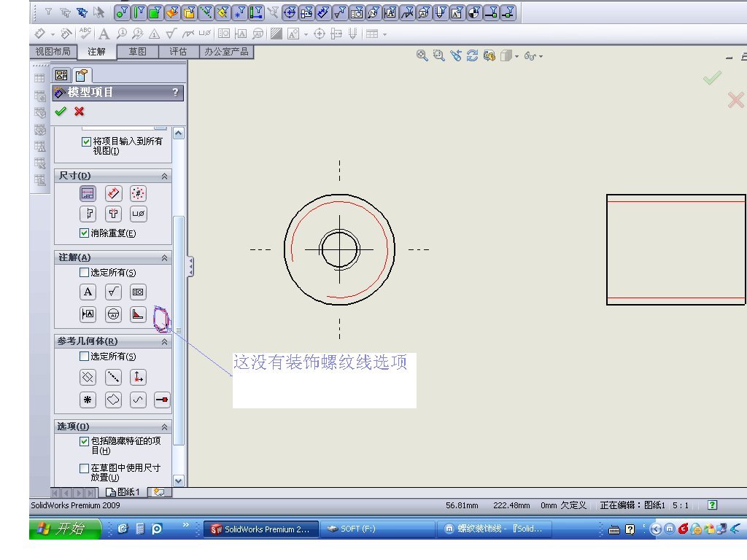This screenshot has height=560, width=747.
Task: Open the tables dropdown arrow in annotation toolbar
Action: tap(384, 34)
